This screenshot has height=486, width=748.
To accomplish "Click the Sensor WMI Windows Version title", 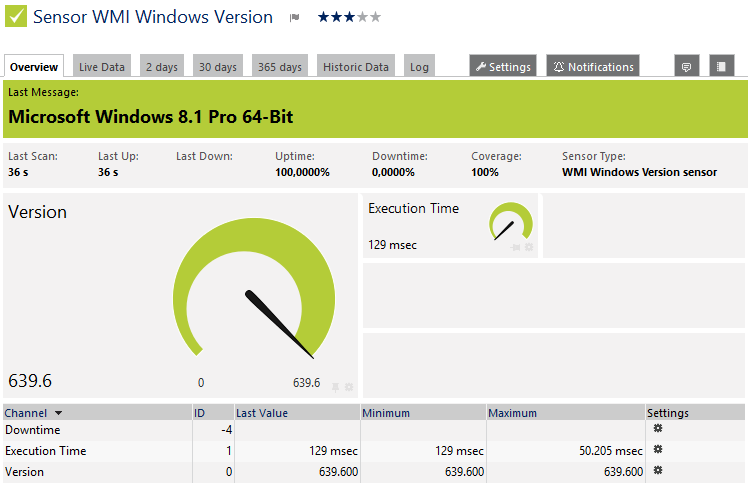I will click(153, 17).
